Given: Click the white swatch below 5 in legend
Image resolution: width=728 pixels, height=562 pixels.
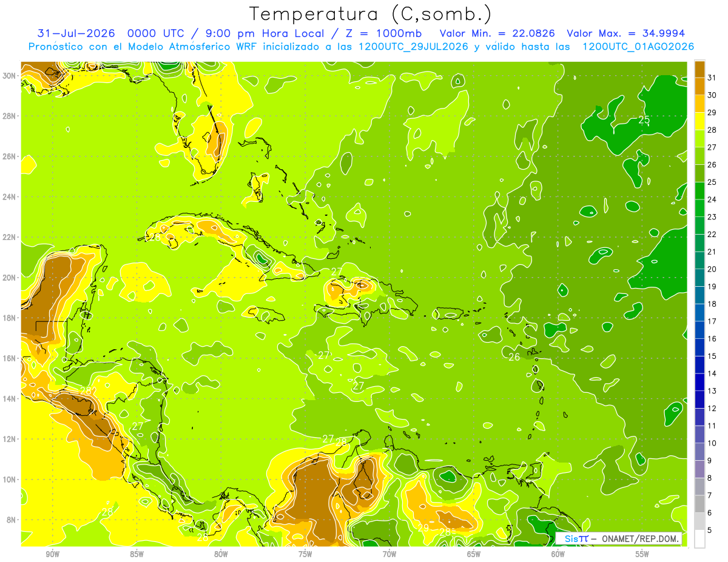Looking at the screenshot, I should pyautogui.click(x=699, y=538).
